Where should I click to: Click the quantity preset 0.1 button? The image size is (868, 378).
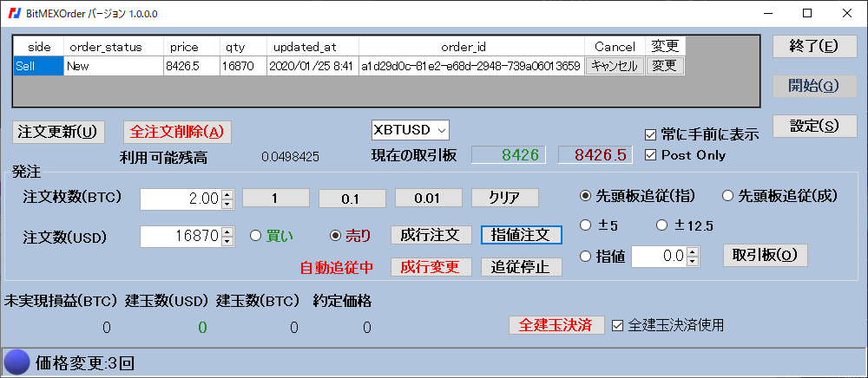pyautogui.click(x=352, y=198)
